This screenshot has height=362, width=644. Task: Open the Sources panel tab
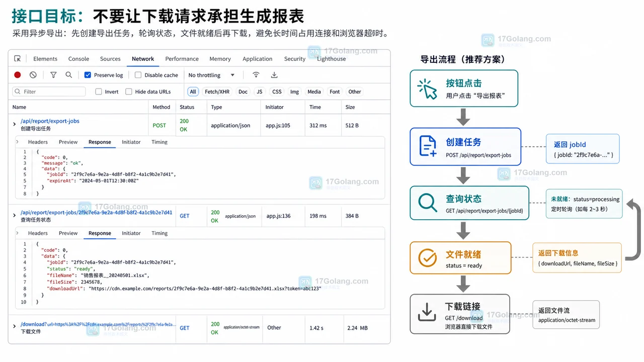click(x=110, y=59)
